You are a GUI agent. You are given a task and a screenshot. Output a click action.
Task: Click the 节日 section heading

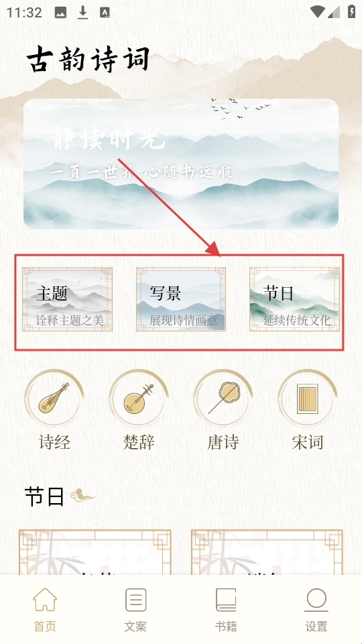tap(44, 496)
